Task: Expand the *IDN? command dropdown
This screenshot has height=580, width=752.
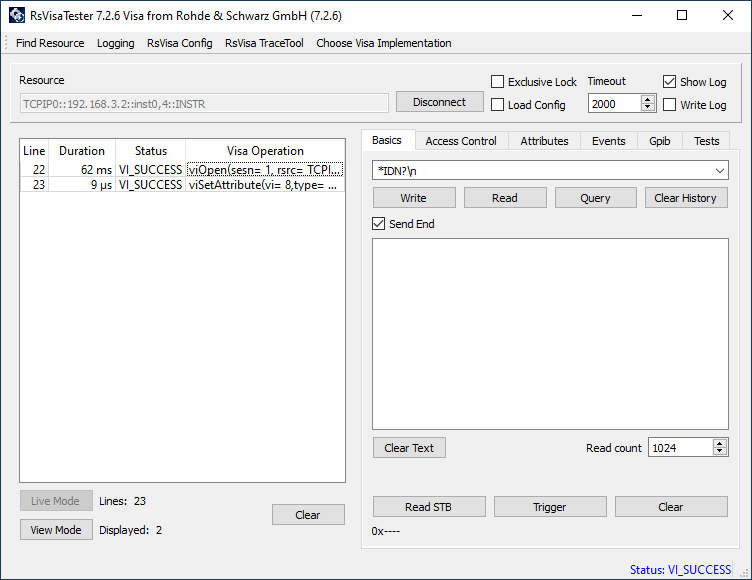Action: click(719, 171)
